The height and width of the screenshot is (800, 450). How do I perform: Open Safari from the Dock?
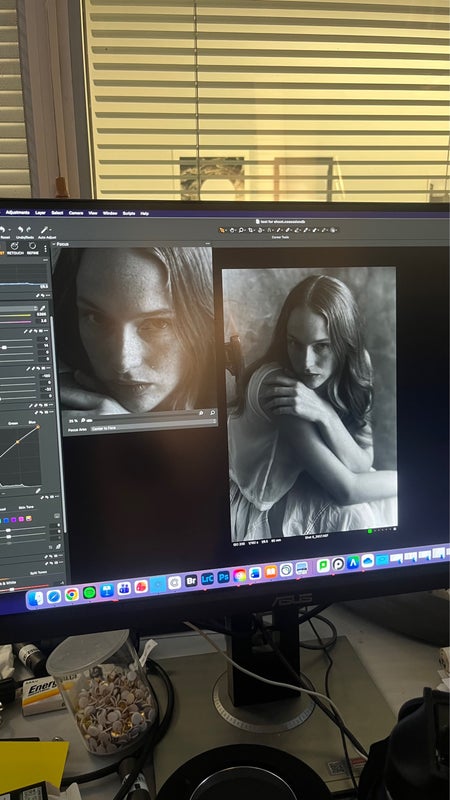pyautogui.click(x=54, y=596)
